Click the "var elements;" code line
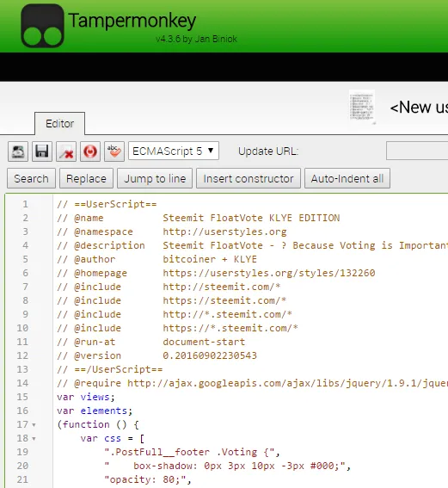This screenshot has width=448, height=488. [95, 411]
